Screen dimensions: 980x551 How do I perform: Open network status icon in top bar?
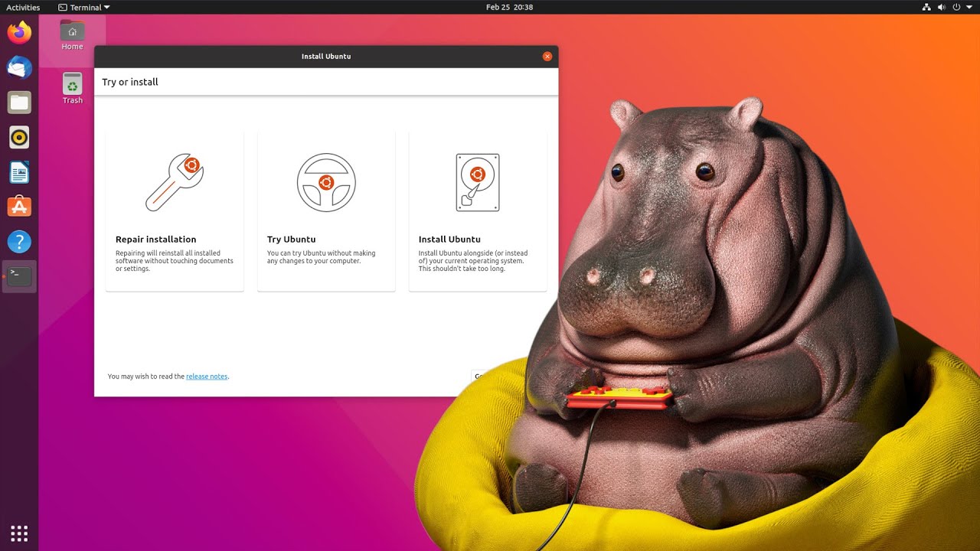(926, 7)
